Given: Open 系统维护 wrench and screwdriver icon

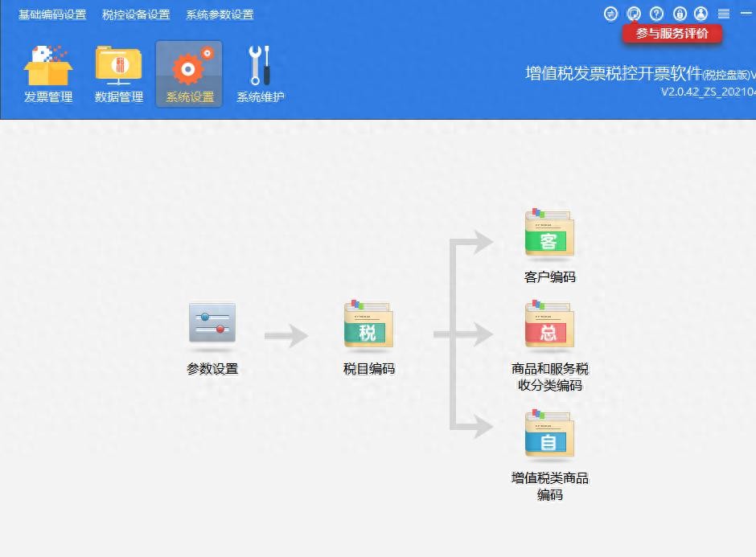Looking at the screenshot, I should point(260,74).
